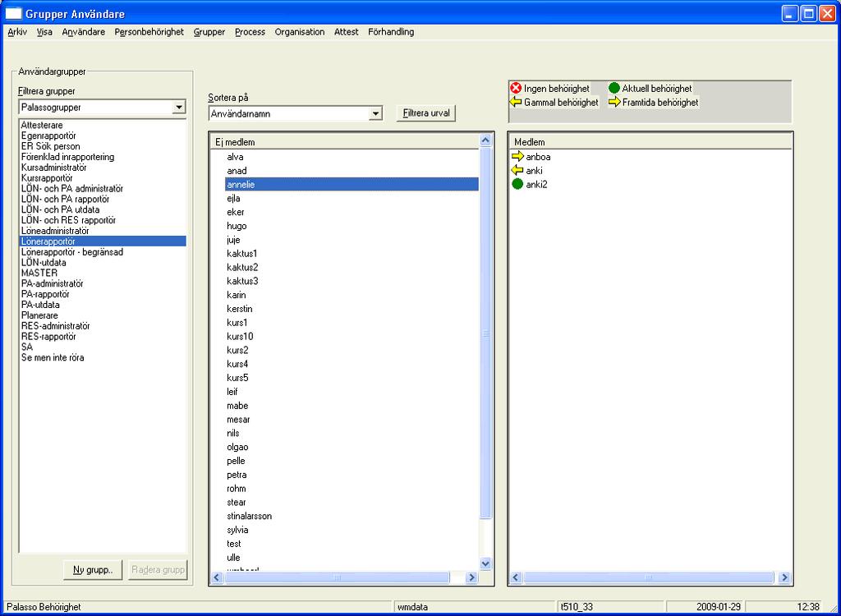Click the Framtida behörighet arrow legend icon

(x=614, y=102)
